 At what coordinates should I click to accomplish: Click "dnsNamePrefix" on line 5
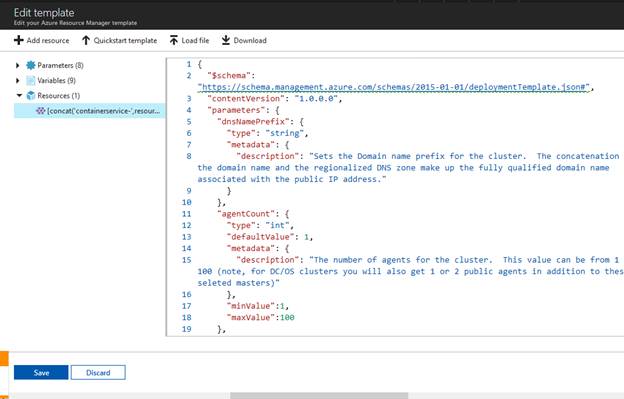click(254, 122)
